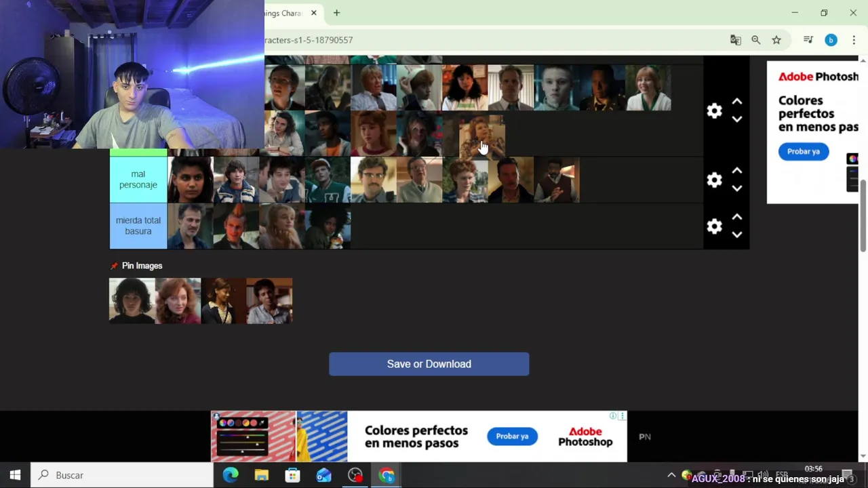Click the translate page icon

tap(736, 40)
